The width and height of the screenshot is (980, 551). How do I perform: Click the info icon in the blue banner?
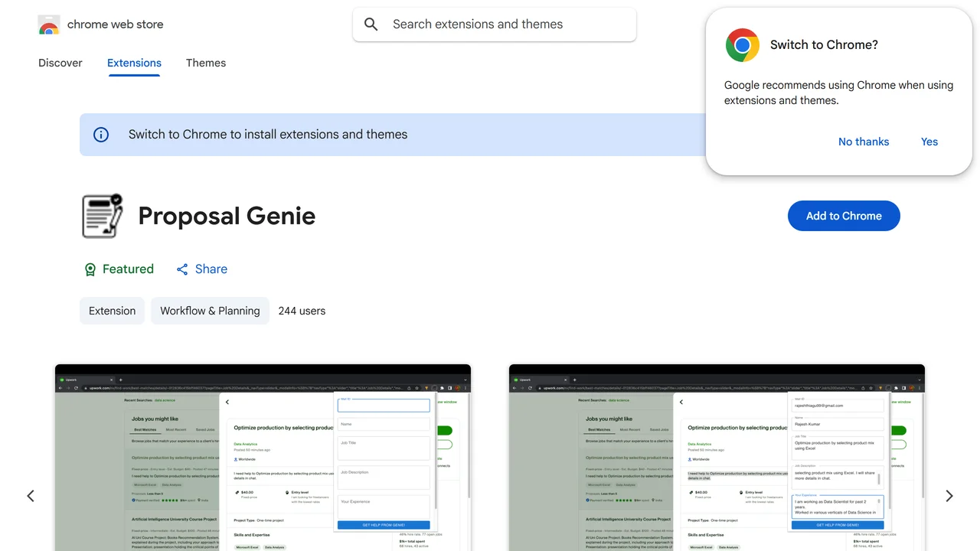click(101, 135)
